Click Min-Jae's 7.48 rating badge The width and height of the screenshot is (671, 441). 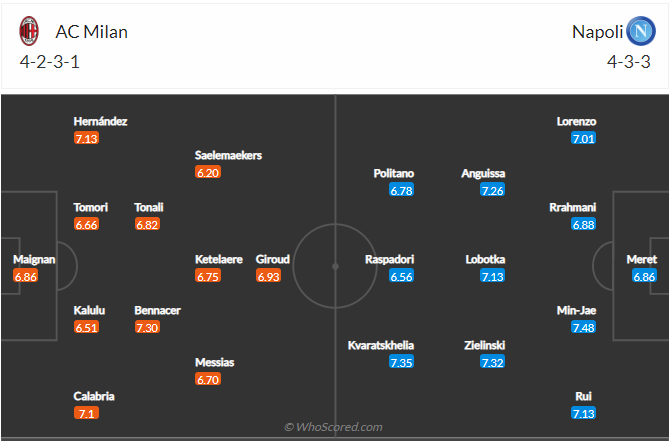point(584,327)
